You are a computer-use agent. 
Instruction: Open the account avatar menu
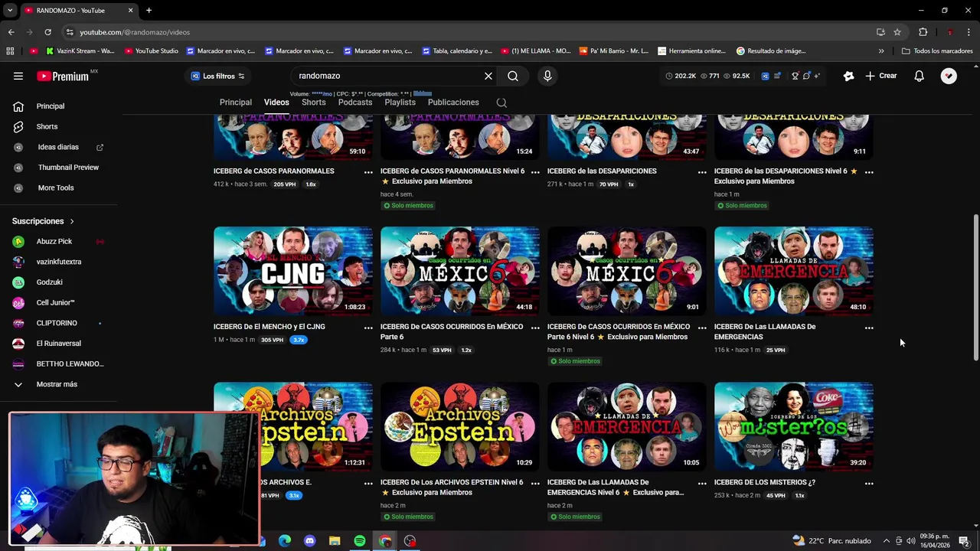coord(949,76)
